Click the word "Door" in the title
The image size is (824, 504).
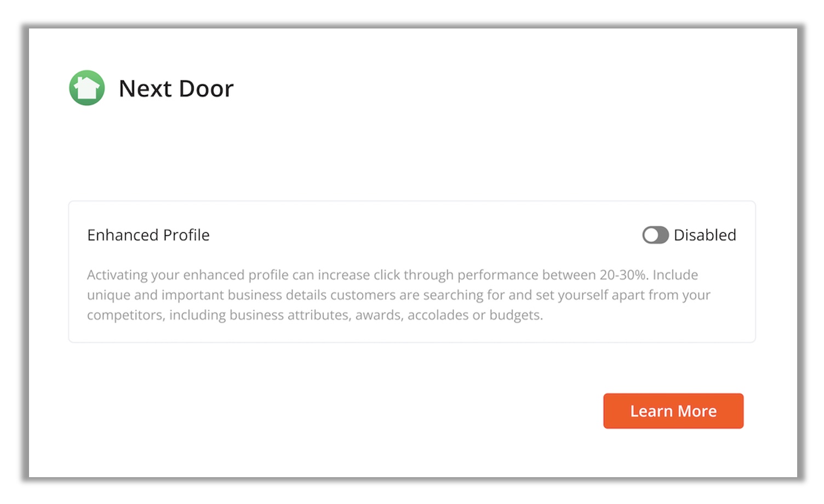(x=206, y=89)
